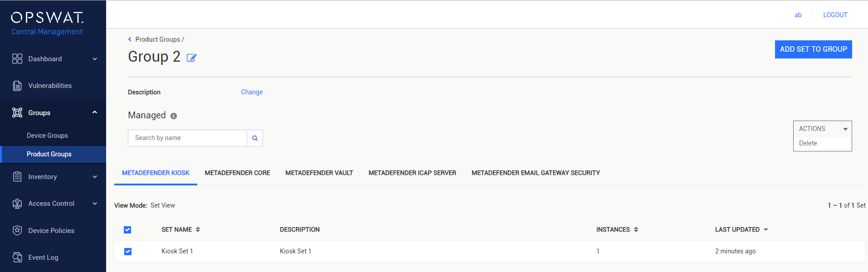Viewport: 868px width, 272px height.
Task: Click the Event Log icon in sidebar
Action: (17, 257)
